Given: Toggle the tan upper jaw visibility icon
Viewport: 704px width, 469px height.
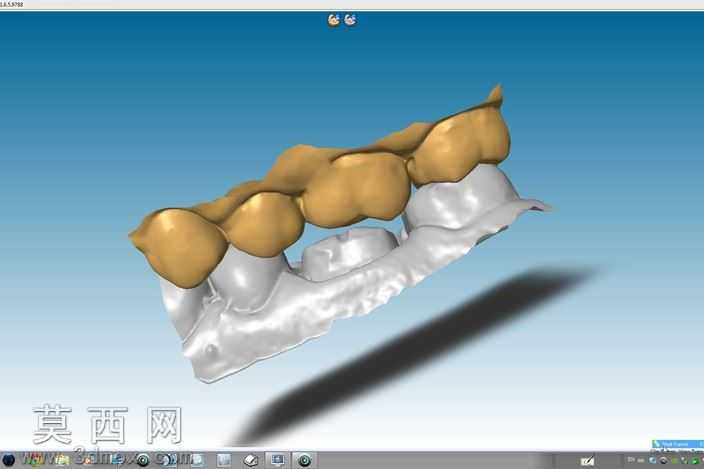Looking at the screenshot, I should point(334,20).
